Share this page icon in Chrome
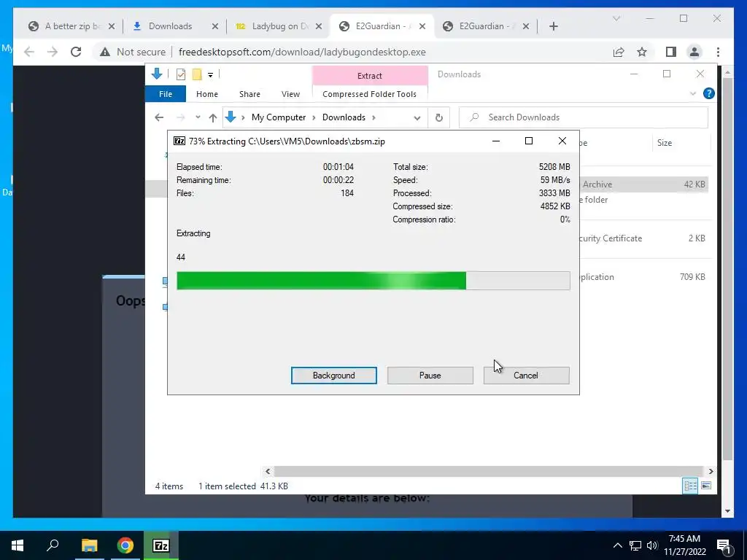This screenshot has width=747, height=560. (619, 52)
